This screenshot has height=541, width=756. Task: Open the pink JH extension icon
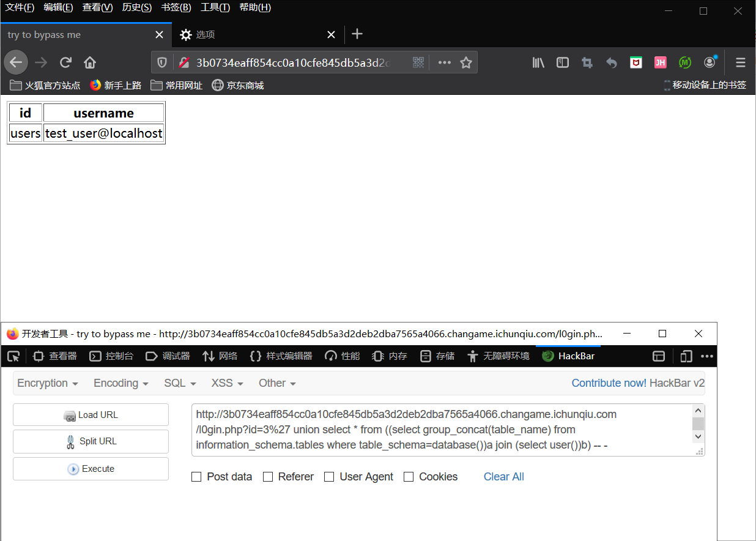661,62
